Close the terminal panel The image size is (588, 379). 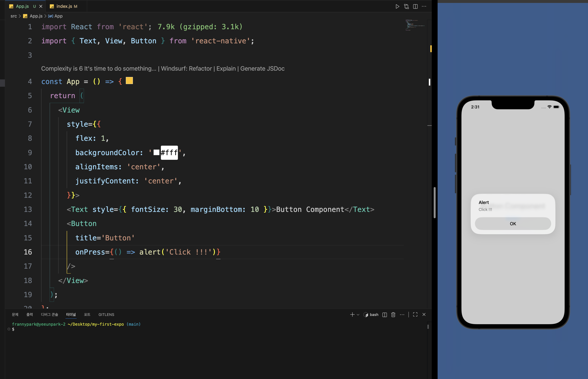[424, 314]
